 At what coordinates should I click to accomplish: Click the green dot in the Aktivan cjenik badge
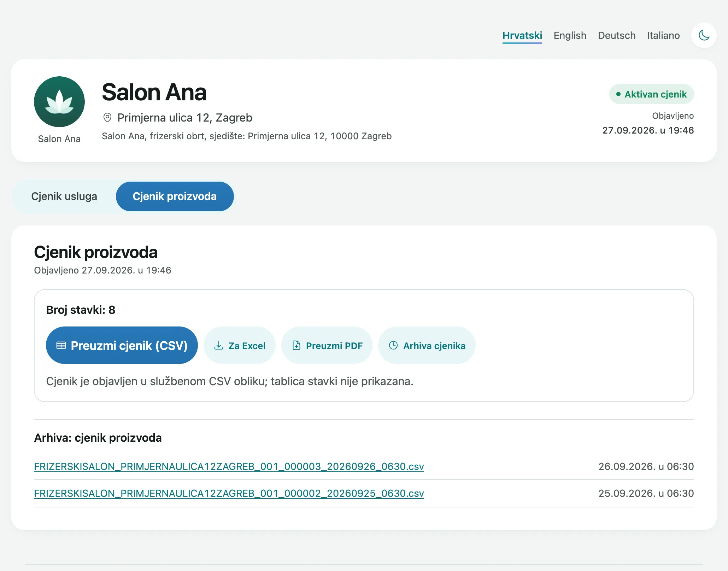[x=618, y=94]
